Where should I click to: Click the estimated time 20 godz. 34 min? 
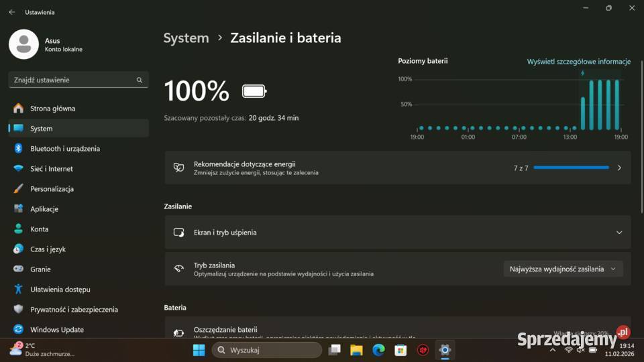274,118
